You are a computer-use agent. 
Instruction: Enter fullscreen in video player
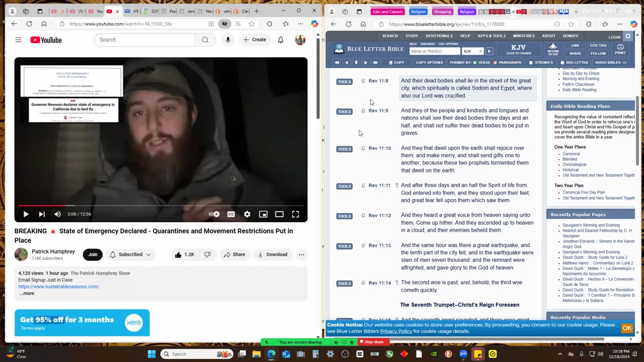coord(295,214)
